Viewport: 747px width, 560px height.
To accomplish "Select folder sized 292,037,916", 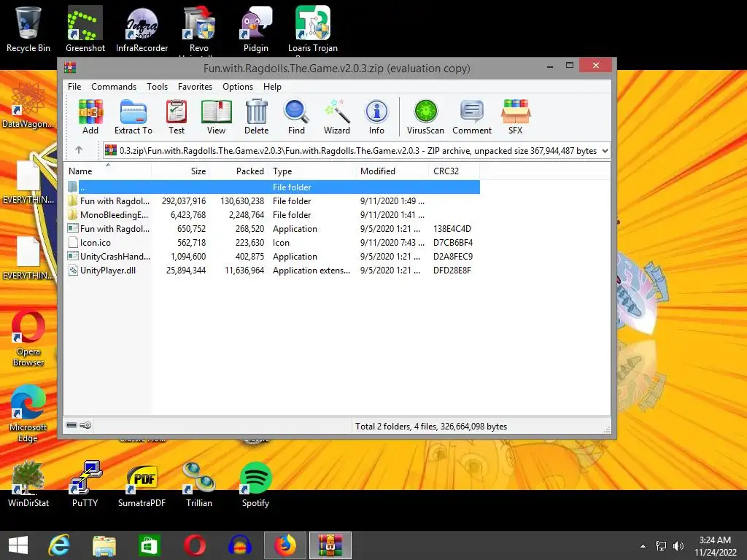I will click(273, 201).
